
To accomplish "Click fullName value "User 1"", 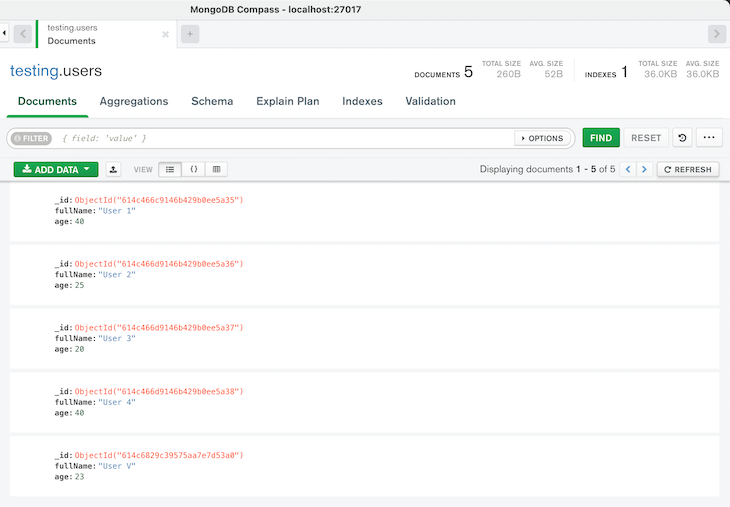I will (x=117, y=211).
